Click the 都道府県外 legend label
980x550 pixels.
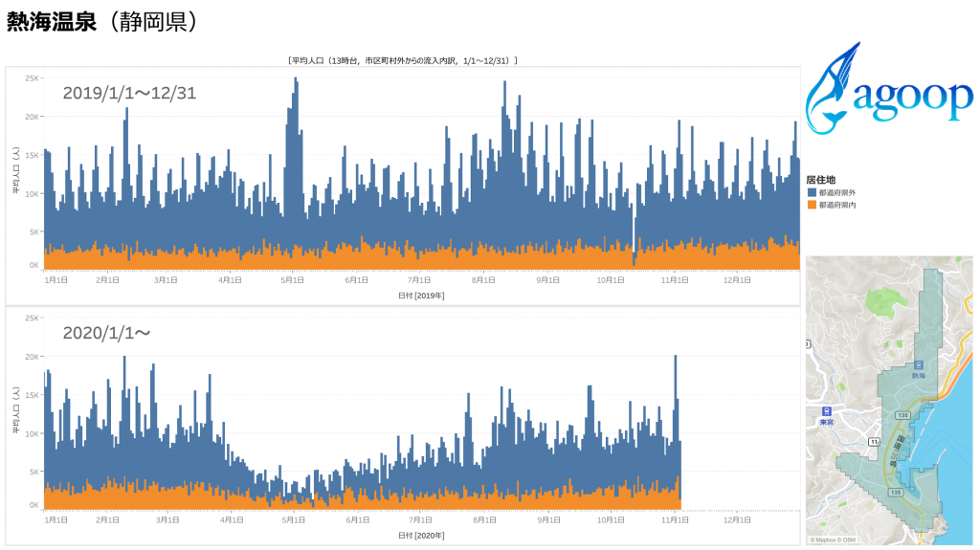(x=835, y=192)
